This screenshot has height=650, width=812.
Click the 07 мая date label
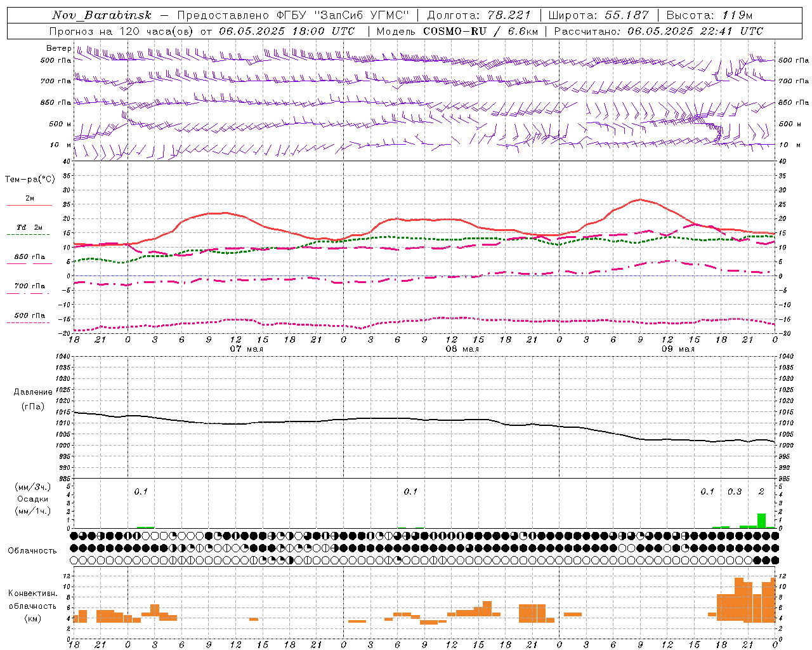246,349
